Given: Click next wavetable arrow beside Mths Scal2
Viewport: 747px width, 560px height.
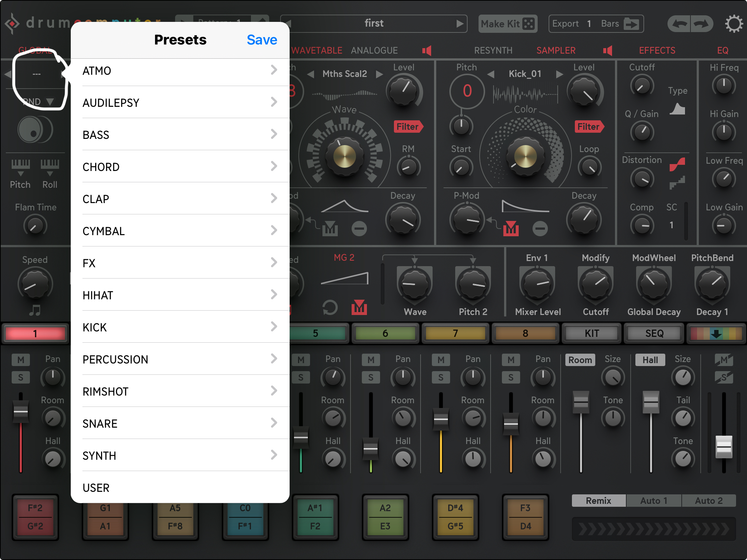Looking at the screenshot, I should click(379, 74).
